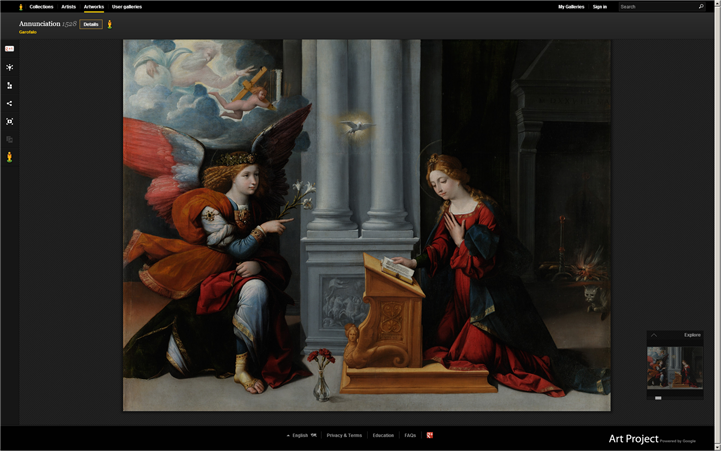Open the User galleries menu item
721x451 pixels.
tap(127, 7)
